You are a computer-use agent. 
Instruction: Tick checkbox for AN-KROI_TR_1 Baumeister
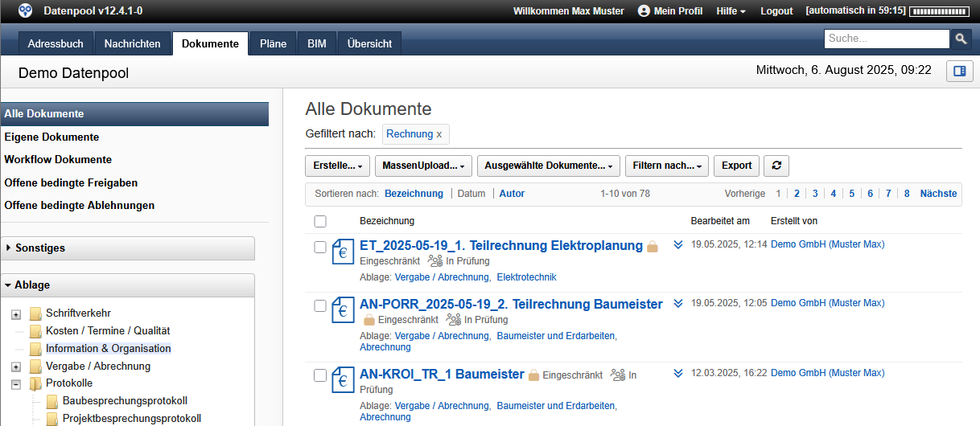[320, 375]
